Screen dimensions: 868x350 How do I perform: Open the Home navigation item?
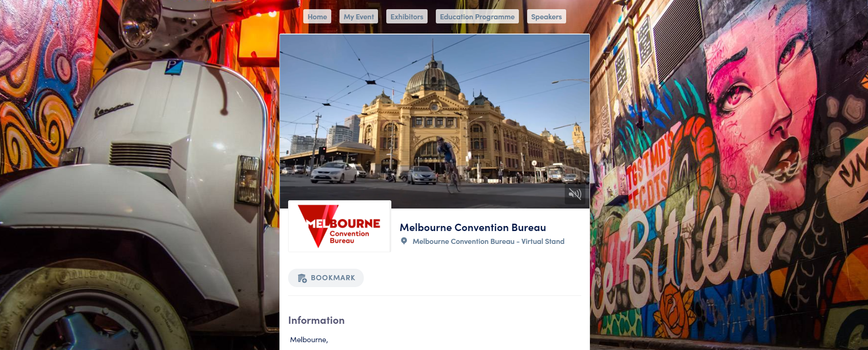coord(317,17)
